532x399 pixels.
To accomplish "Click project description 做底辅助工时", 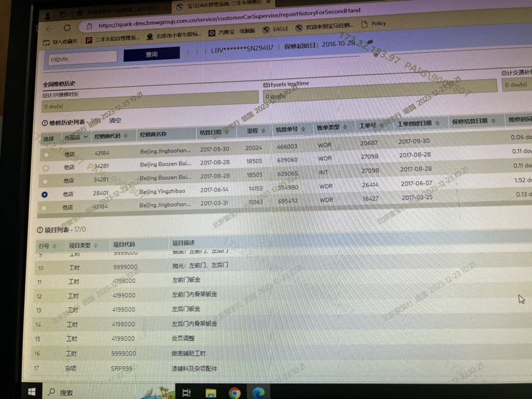I will [188, 354].
